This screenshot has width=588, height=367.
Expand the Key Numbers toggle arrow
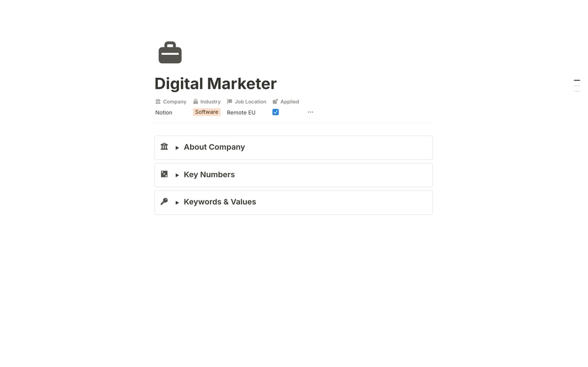pyautogui.click(x=177, y=175)
